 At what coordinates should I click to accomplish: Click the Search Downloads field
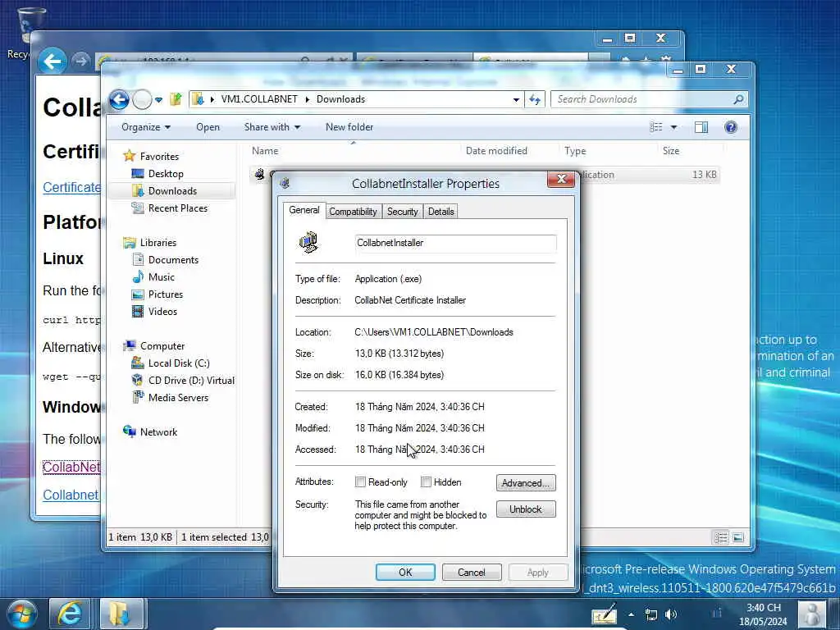click(643, 99)
